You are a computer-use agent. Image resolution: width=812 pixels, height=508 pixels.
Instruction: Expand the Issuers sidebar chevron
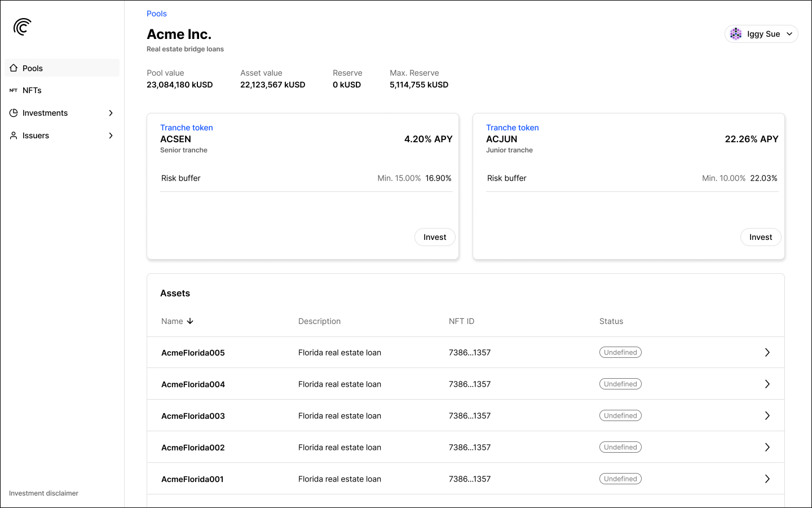pos(111,135)
